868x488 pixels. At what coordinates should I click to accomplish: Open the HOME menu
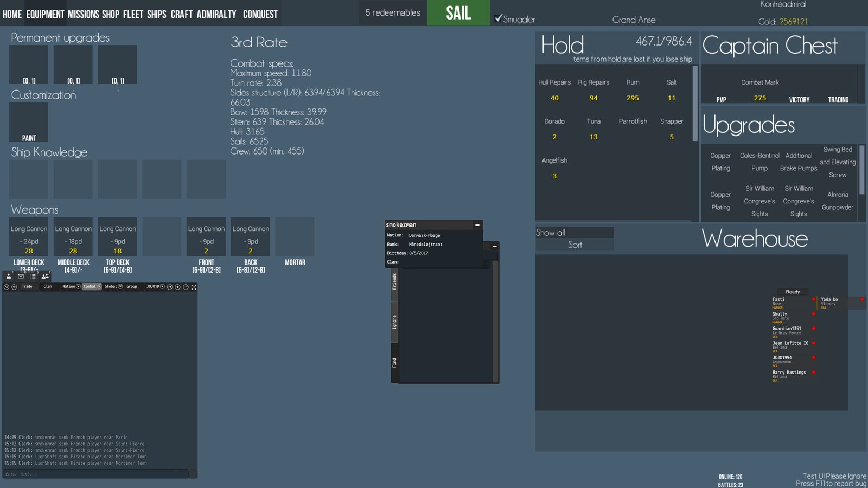(x=12, y=14)
